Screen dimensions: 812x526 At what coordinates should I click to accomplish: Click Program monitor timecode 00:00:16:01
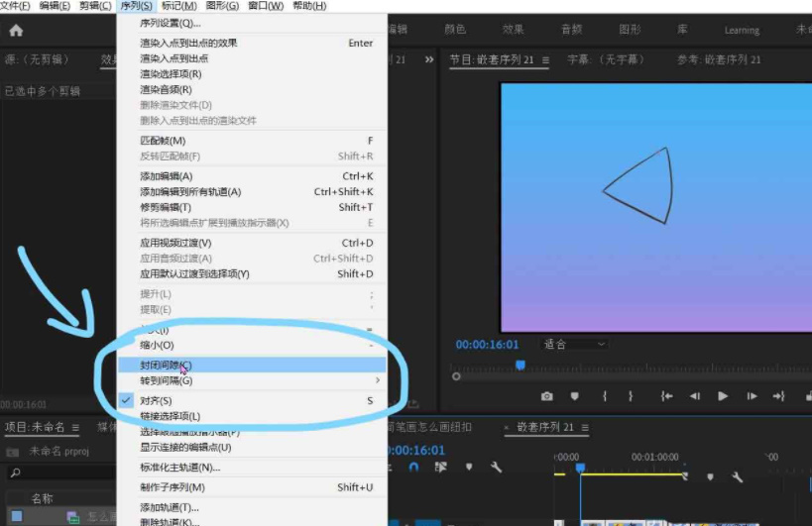tap(487, 345)
